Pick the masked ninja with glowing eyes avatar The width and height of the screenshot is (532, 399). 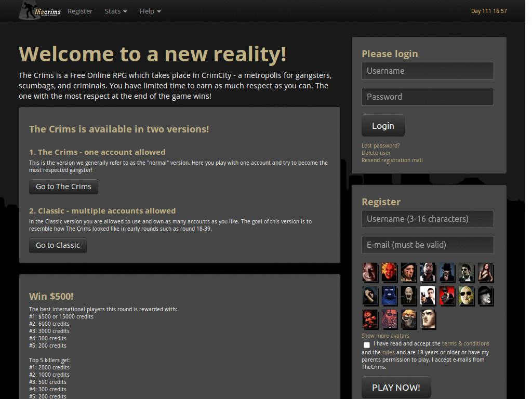point(408,320)
